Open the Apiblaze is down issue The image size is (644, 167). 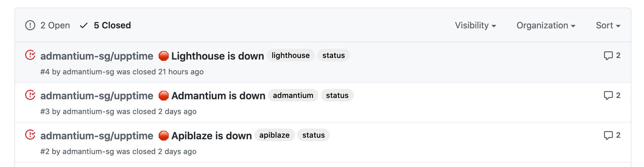(212, 136)
